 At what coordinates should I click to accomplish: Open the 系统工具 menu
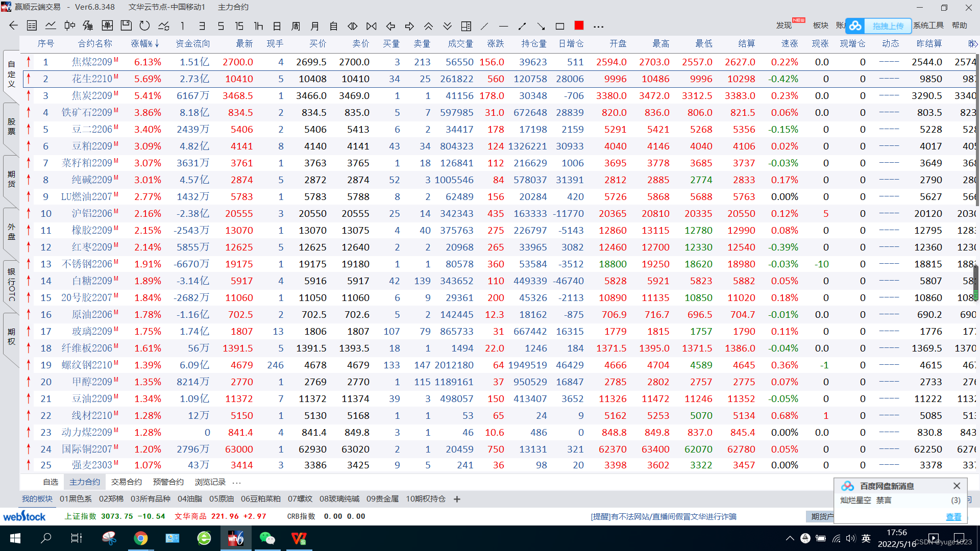pos(928,26)
